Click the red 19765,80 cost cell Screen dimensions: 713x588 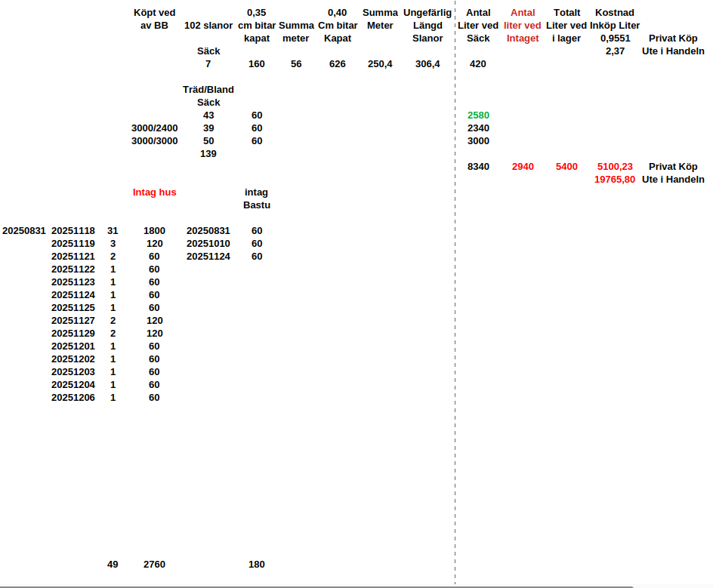click(614, 180)
